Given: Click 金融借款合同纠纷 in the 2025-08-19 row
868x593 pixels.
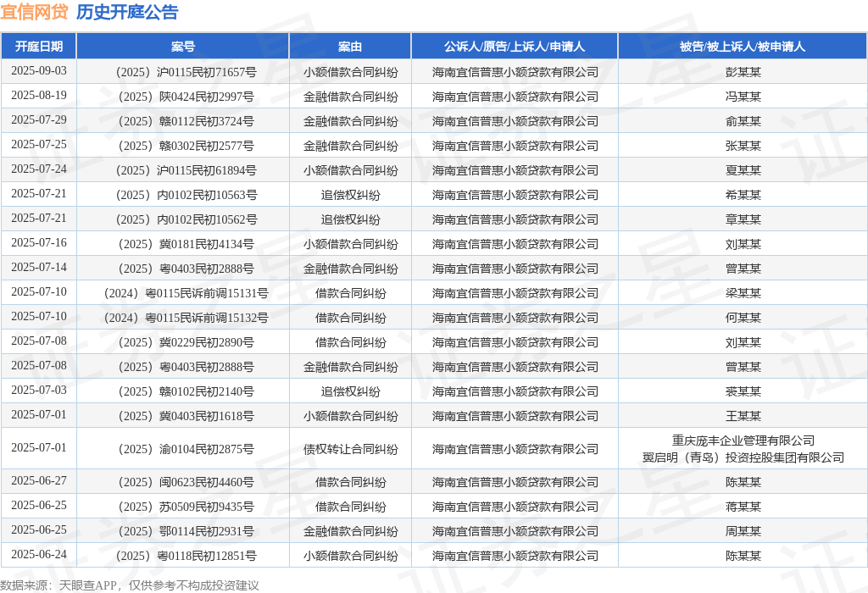Looking at the screenshot, I should point(350,97).
